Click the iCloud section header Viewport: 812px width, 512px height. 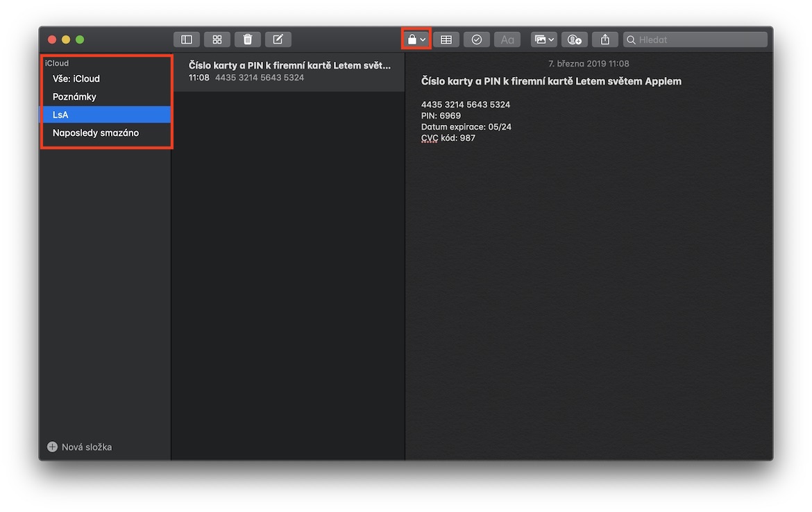(x=56, y=63)
